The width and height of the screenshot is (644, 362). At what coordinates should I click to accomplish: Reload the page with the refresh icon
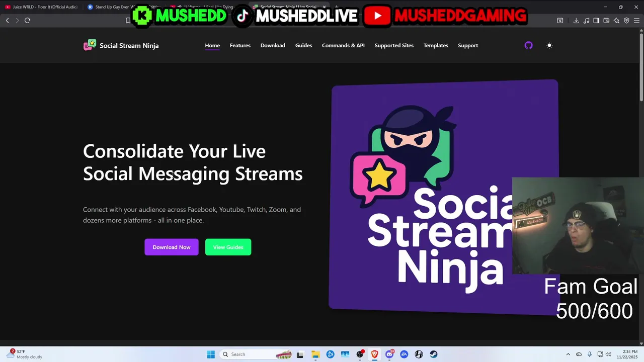(28, 20)
